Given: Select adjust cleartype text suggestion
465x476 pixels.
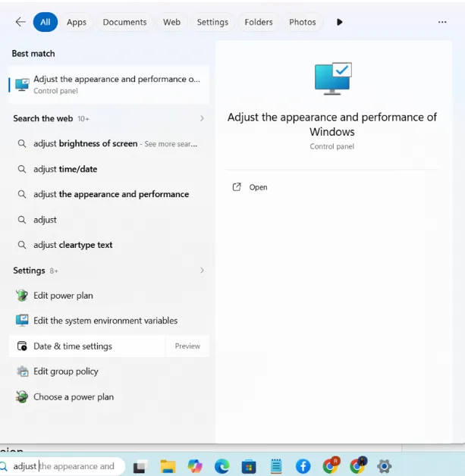Looking at the screenshot, I should coord(109,245).
